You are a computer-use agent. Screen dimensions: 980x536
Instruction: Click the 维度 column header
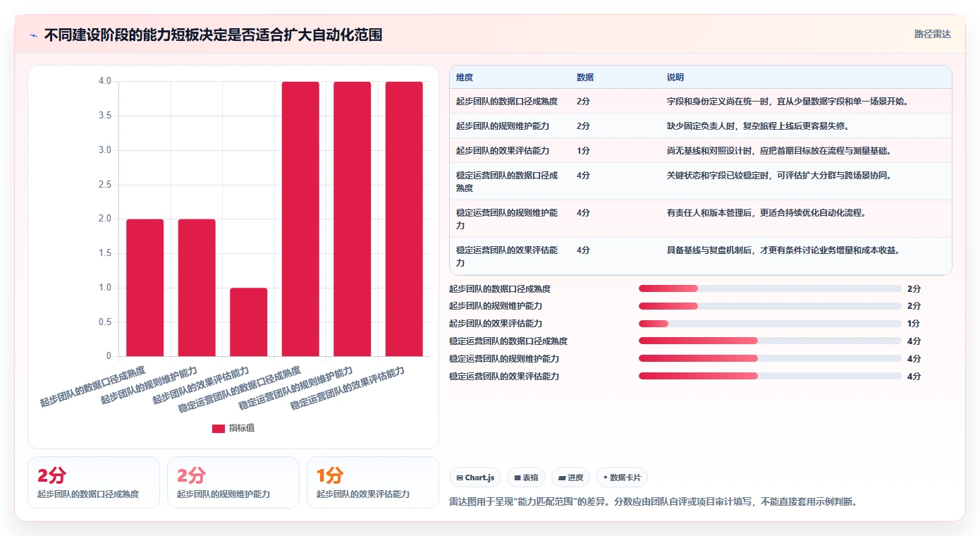pos(465,78)
